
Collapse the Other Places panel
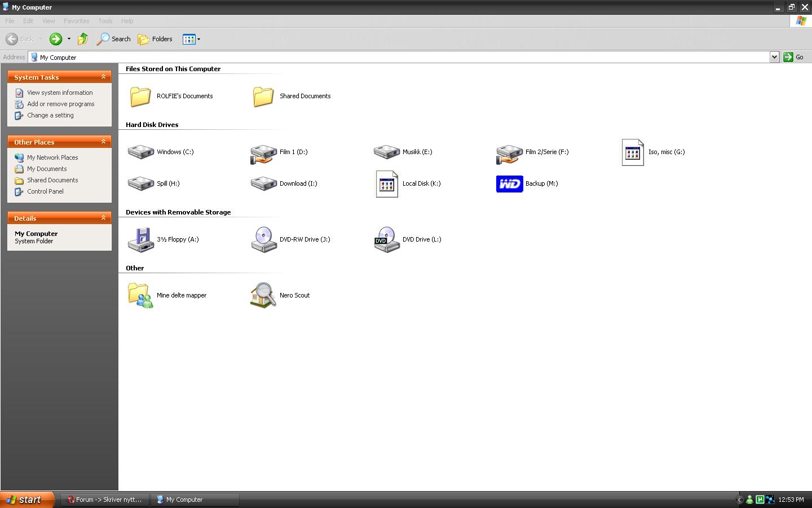tap(103, 142)
